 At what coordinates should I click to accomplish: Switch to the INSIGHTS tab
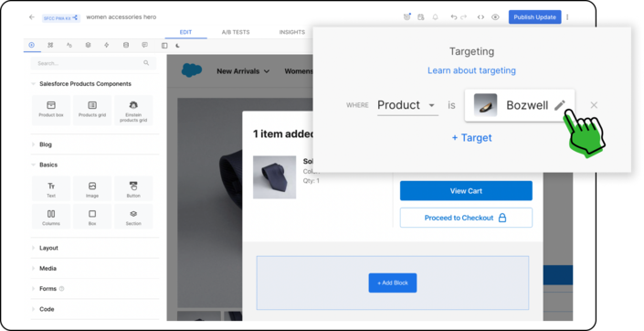pyautogui.click(x=292, y=32)
